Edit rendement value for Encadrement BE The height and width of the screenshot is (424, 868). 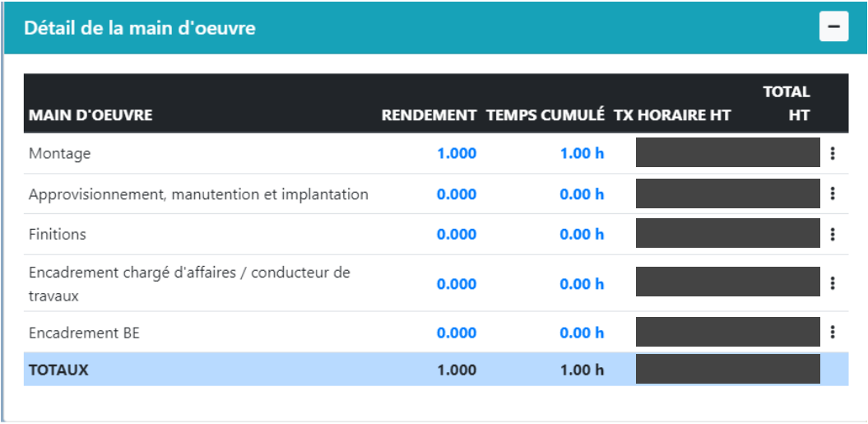tap(456, 333)
